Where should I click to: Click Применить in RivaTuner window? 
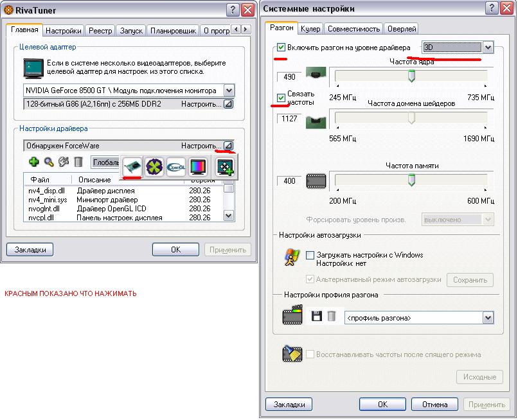[228, 250]
